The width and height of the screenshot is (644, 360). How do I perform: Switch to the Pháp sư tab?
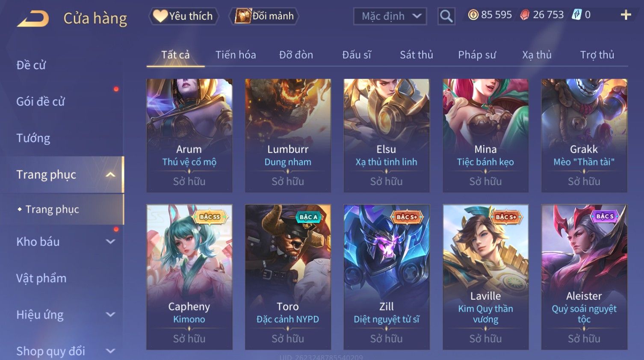(x=477, y=55)
